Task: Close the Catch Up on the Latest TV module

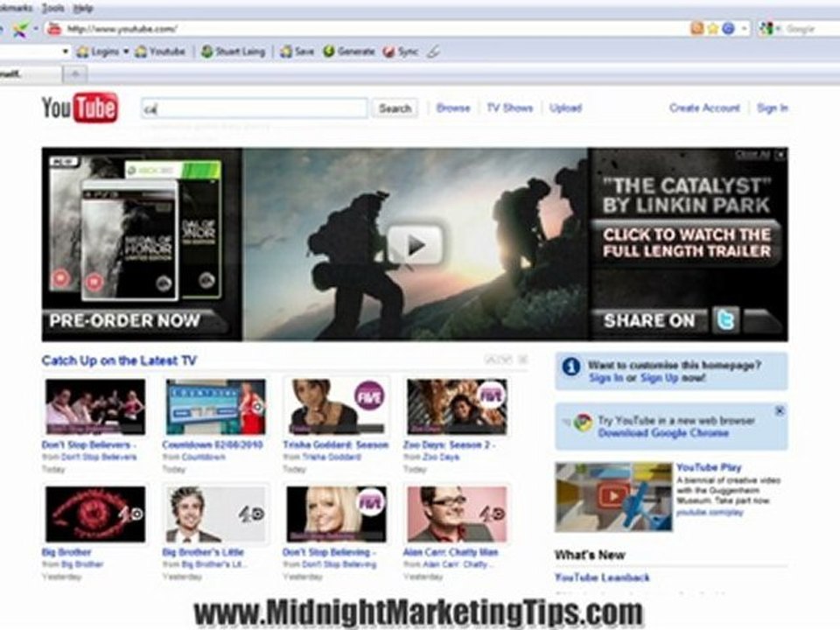Action: click(523, 360)
